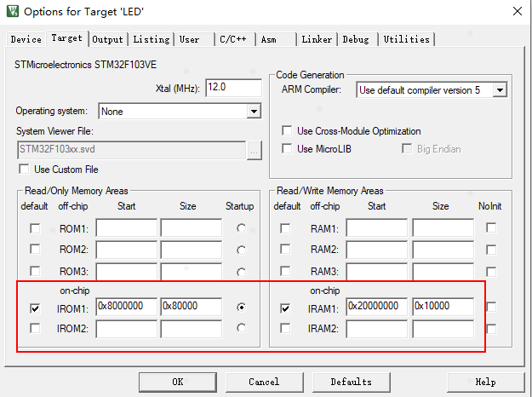Expand the Operating system dropdown
The height and width of the screenshot is (397, 532).
(x=254, y=111)
